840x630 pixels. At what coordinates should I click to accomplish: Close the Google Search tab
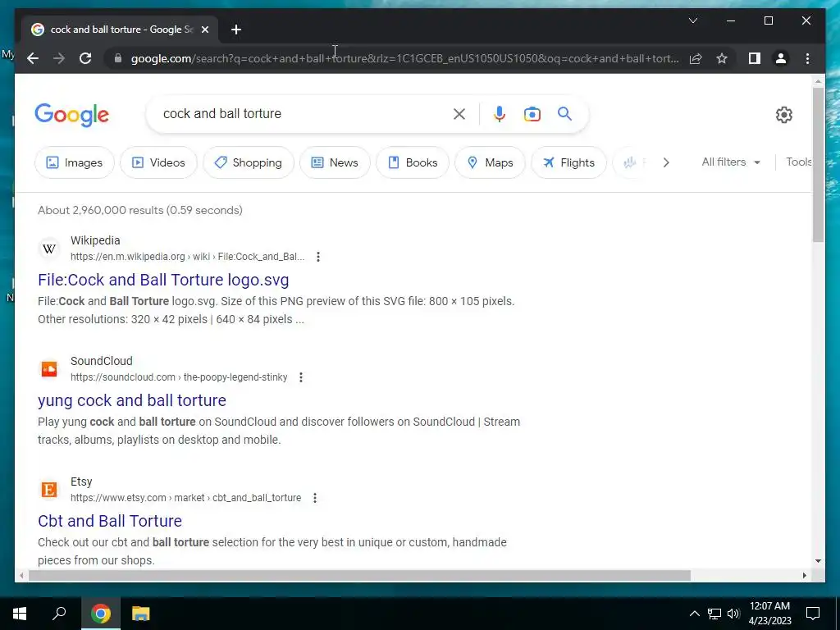coord(204,30)
